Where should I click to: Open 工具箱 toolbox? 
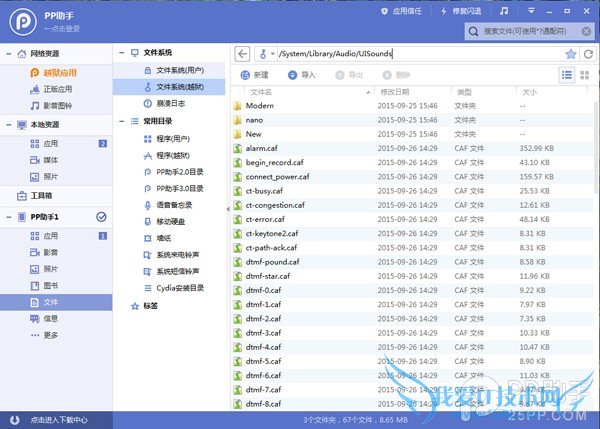(34, 196)
